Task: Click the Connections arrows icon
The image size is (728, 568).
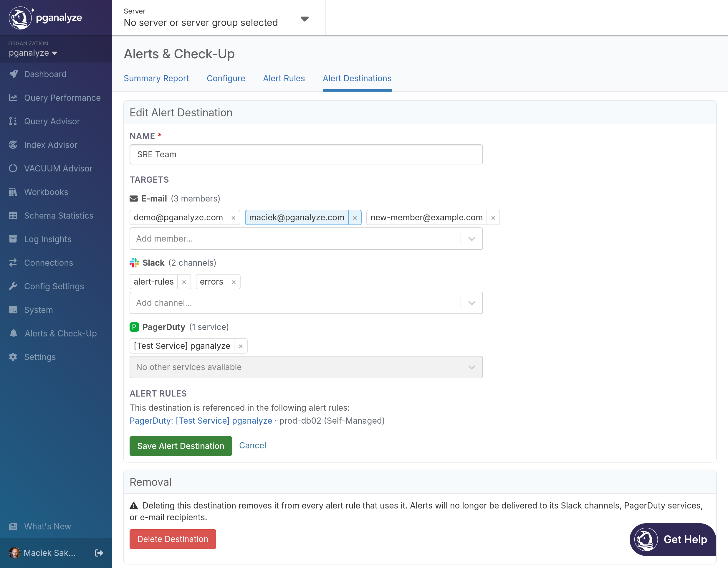Action: [x=13, y=263]
